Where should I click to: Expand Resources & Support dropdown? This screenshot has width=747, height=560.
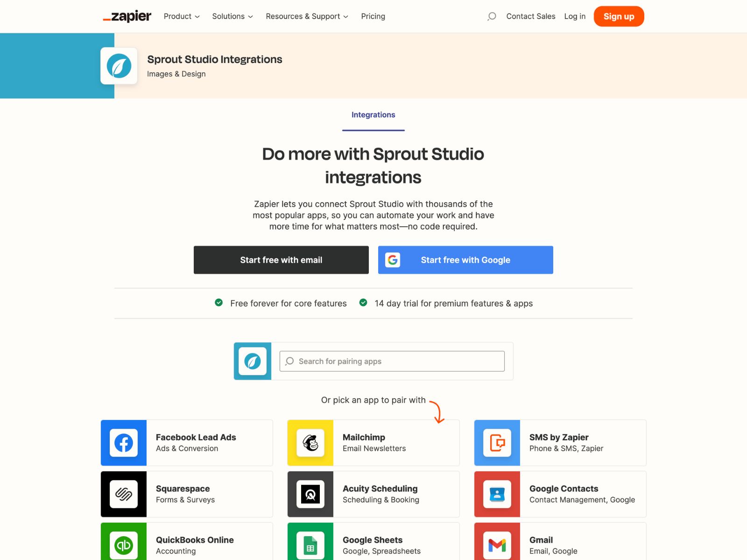307,16
